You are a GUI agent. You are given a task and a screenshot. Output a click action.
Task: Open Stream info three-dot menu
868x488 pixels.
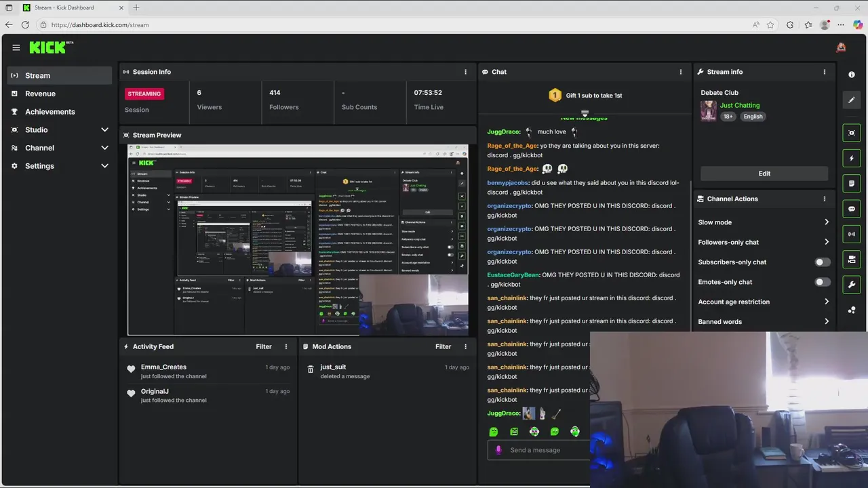(x=825, y=72)
